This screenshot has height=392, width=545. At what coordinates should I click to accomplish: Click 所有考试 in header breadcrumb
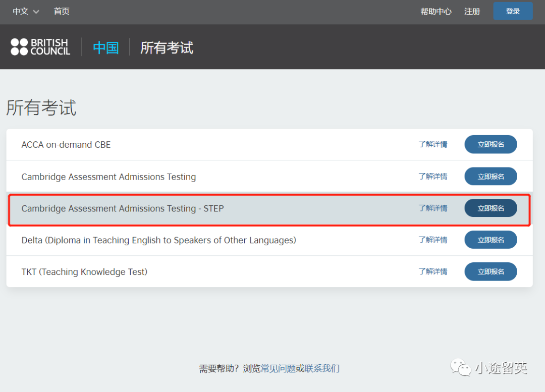(x=167, y=48)
